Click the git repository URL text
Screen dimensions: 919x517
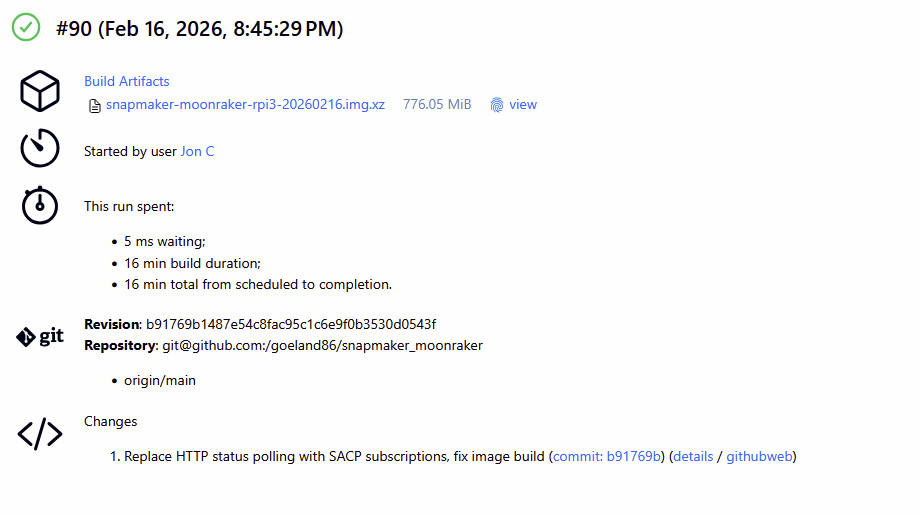323,345
